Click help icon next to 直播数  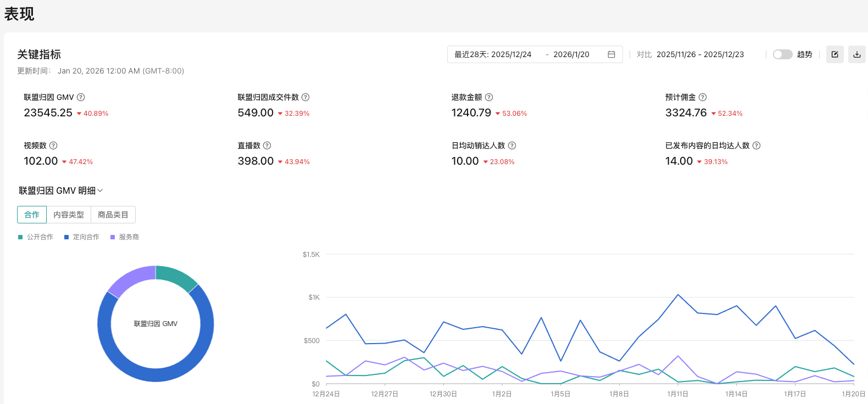pyautogui.click(x=267, y=145)
